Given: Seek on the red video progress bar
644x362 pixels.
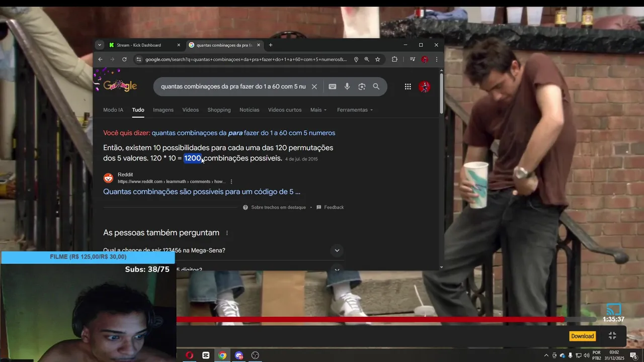Looking at the screenshot, I should tap(386, 319).
